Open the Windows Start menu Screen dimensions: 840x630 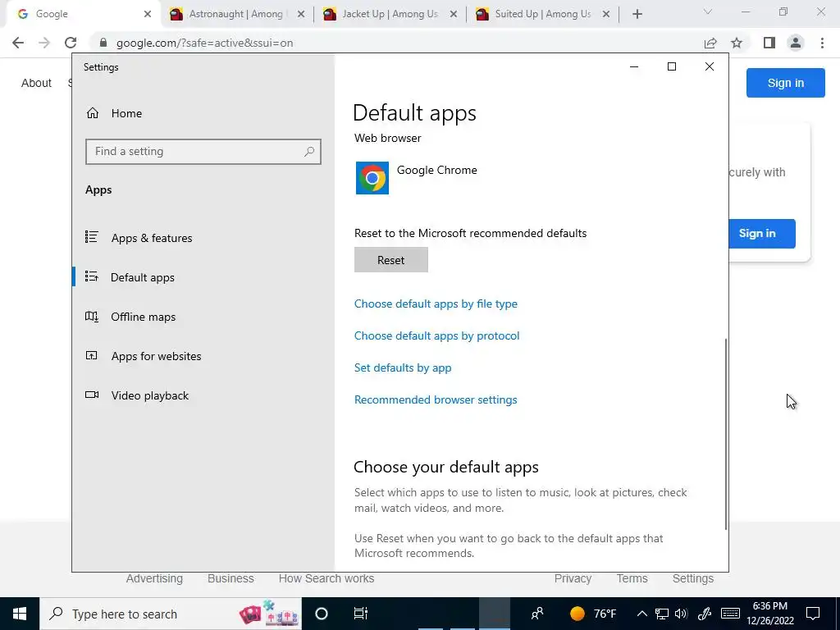point(20,614)
